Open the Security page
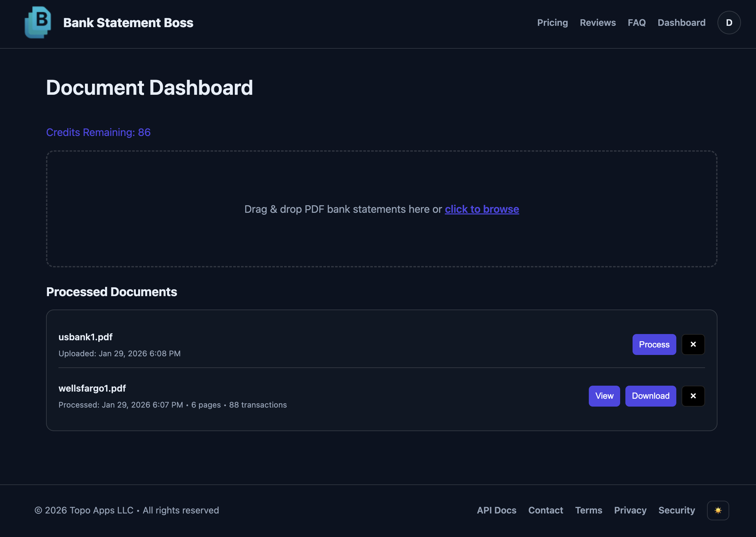The width and height of the screenshot is (756, 537). [x=676, y=510]
